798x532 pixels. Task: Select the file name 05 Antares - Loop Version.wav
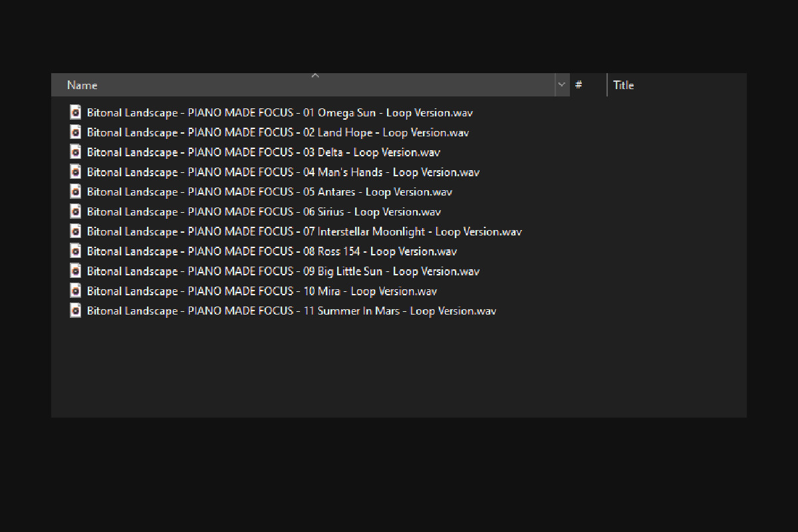269,192
